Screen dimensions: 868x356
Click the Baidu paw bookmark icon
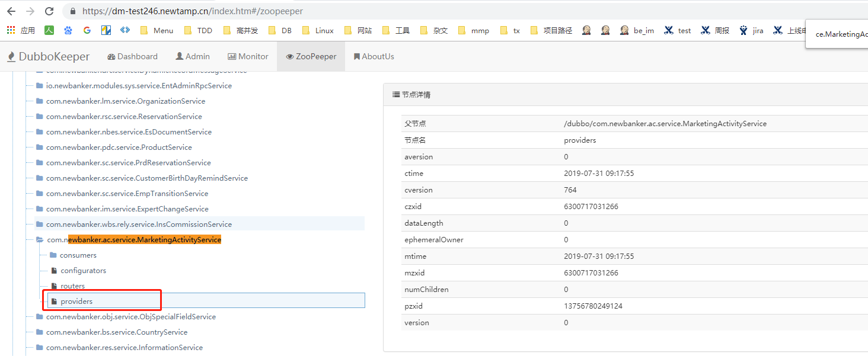68,30
